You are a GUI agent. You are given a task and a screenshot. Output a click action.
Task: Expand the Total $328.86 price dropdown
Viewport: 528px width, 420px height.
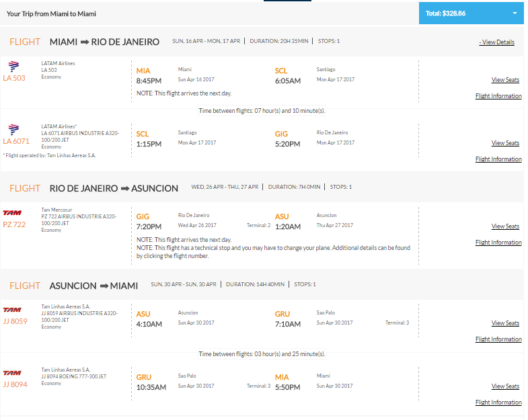[x=471, y=13]
